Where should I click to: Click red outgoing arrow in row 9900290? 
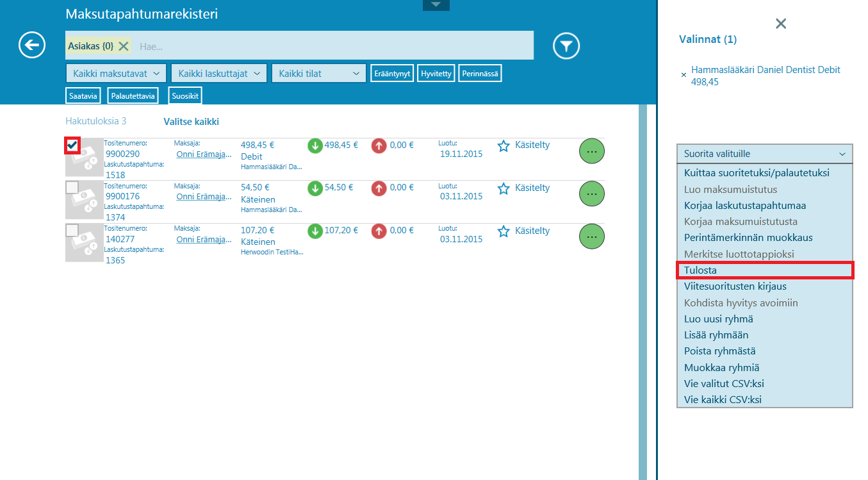point(379,145)
